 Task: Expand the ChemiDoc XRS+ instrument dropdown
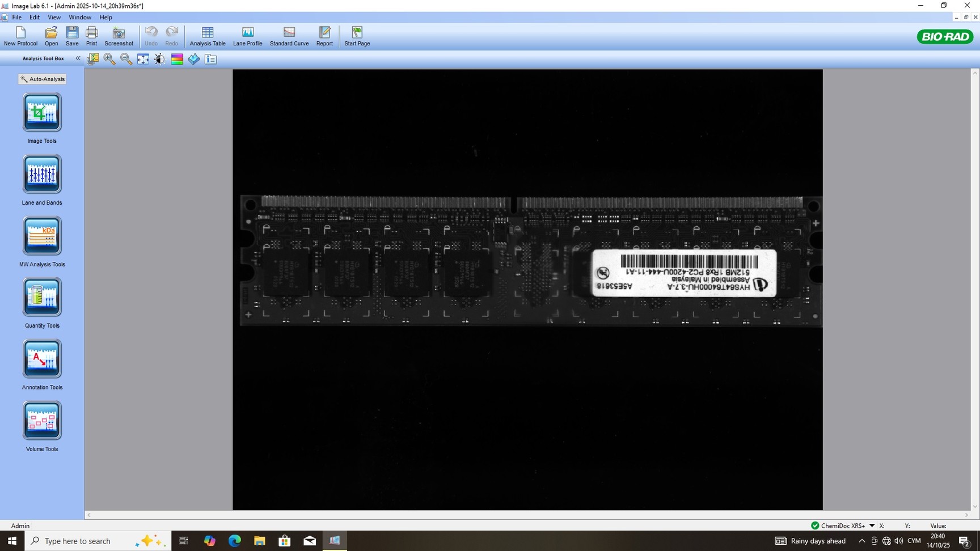[872, 525]
